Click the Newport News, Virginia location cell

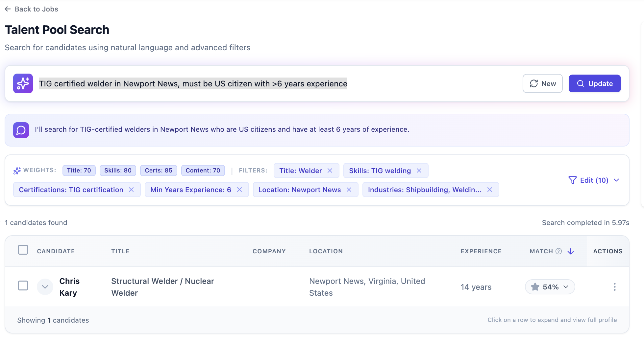367,287
